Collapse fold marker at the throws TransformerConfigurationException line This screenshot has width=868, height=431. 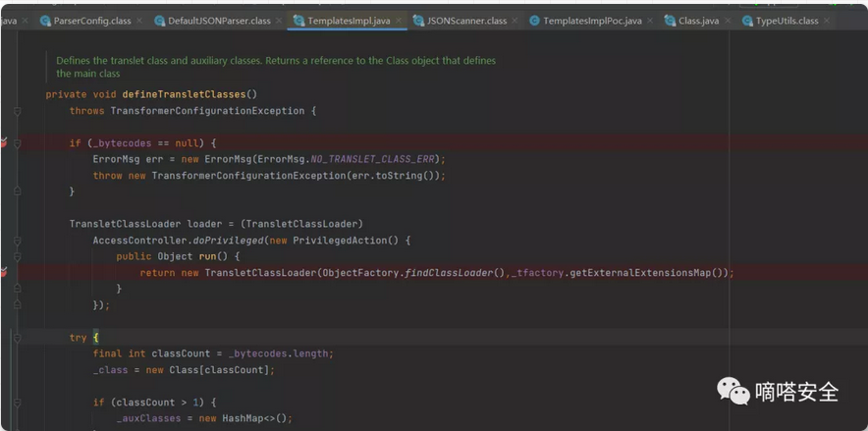[17, 111]
